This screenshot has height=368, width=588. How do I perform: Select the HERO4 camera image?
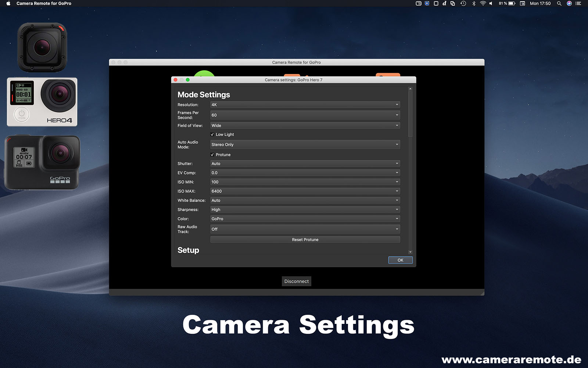[x=42, y=102]
